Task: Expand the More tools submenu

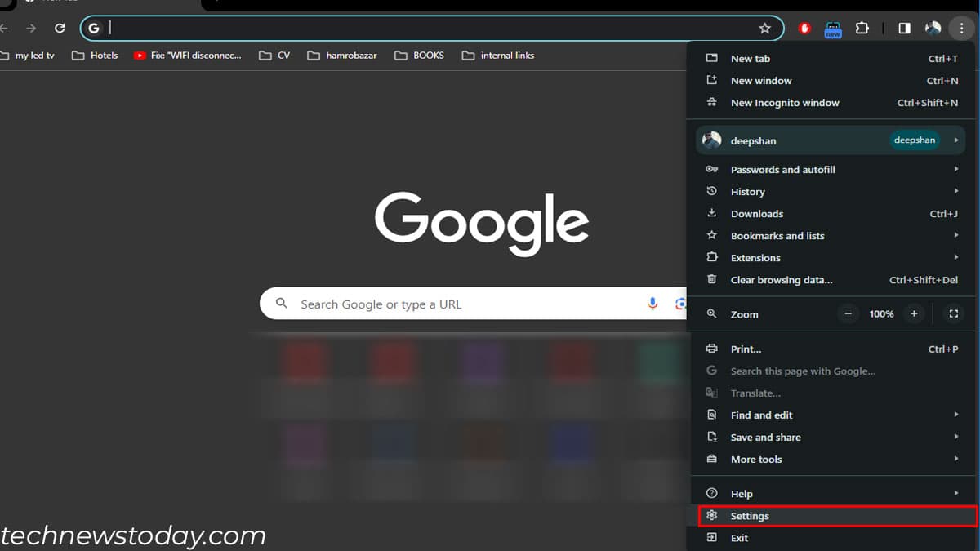Action: [x=756, y=459]
